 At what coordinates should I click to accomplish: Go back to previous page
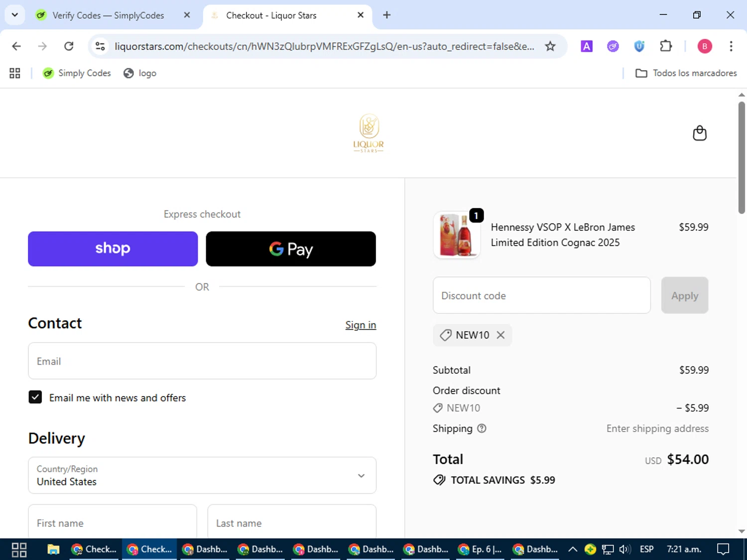16,46
